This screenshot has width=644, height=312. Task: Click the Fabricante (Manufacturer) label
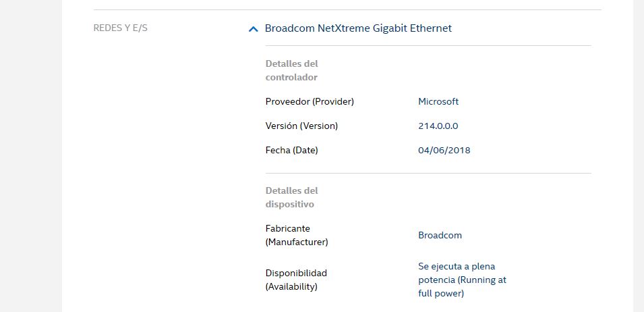[x=297, y=235]
